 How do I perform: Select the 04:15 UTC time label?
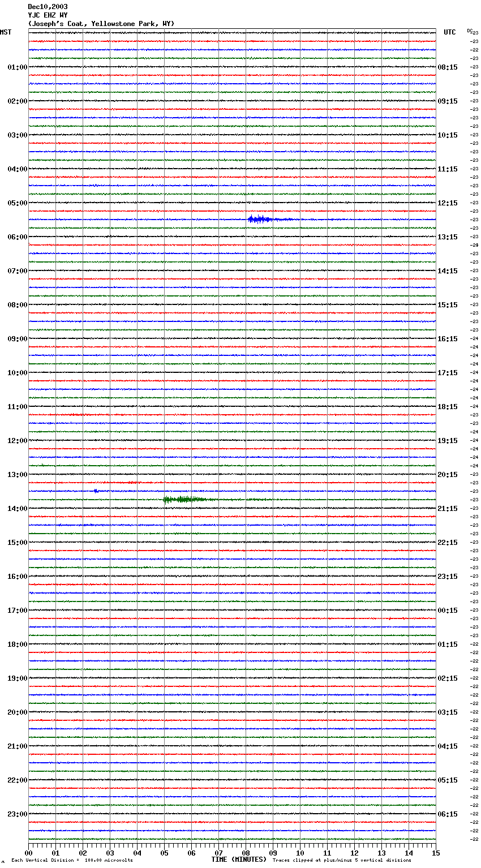point(448,746)
